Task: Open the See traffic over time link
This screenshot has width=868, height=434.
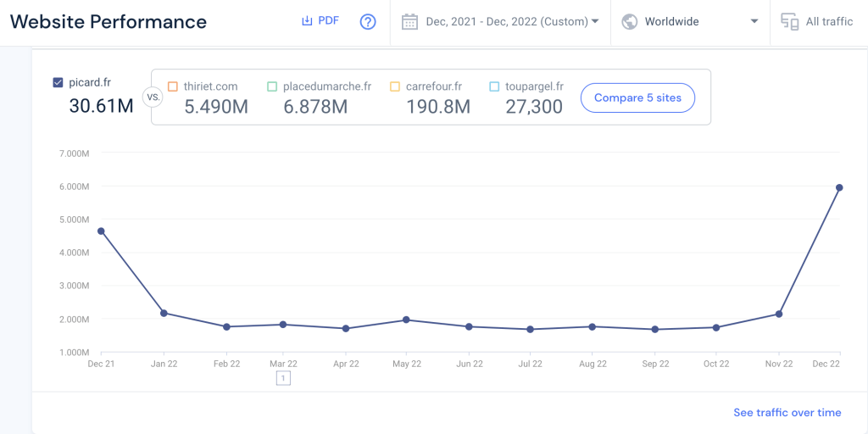Action: tap(787, 413)
